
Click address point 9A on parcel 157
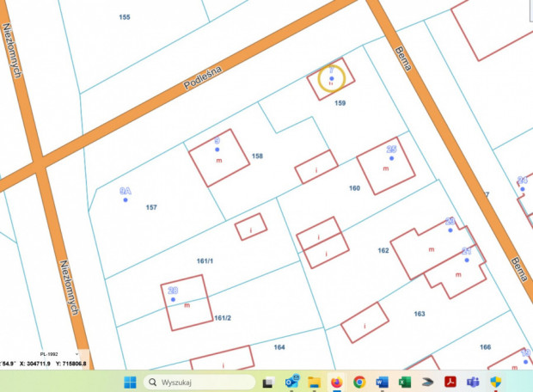pyautogui.click(x=126, y=199)
